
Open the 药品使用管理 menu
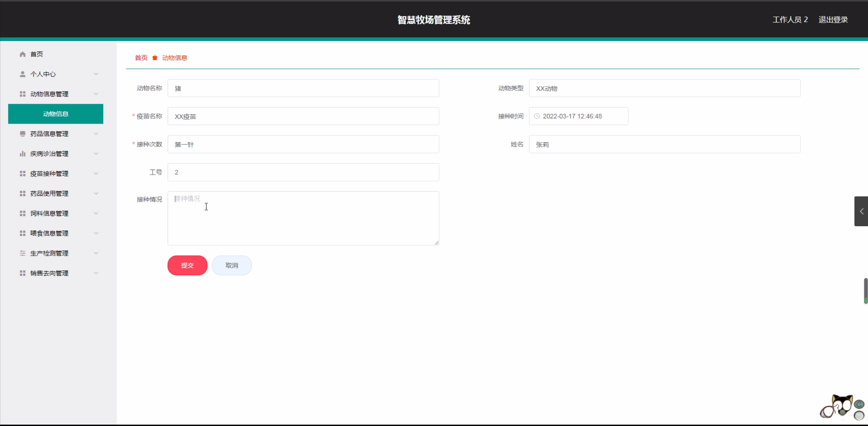(x=49, y=193)
